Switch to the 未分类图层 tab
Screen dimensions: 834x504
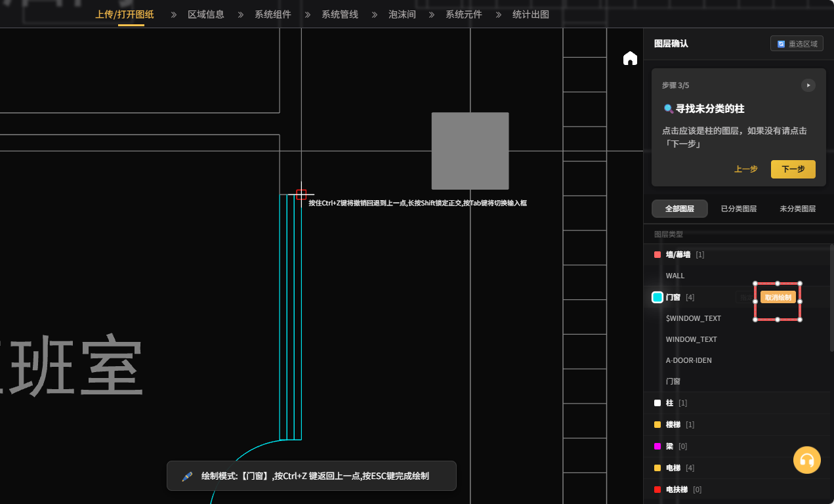point(797,209)
